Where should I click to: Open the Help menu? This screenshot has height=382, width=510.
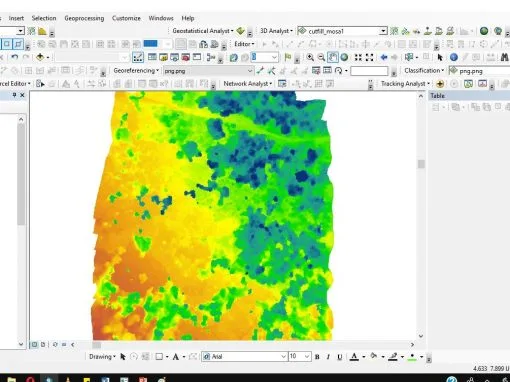pyautogui.click(x=188, y=18)
